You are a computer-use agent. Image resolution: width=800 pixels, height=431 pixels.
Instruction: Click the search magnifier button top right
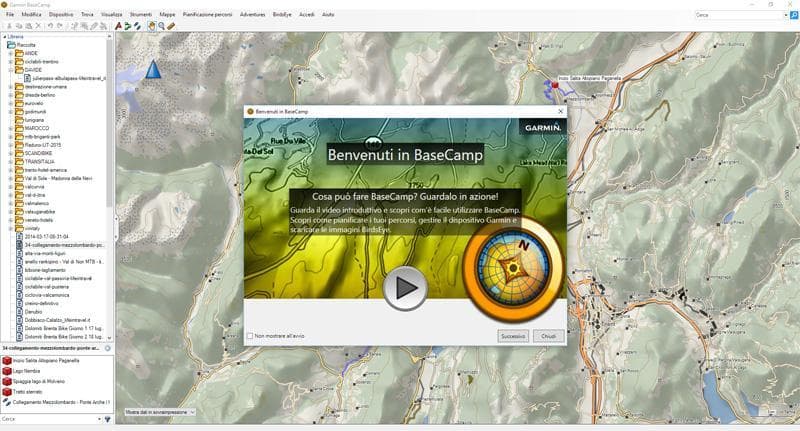pyautogui.click(x=794, y=15)
